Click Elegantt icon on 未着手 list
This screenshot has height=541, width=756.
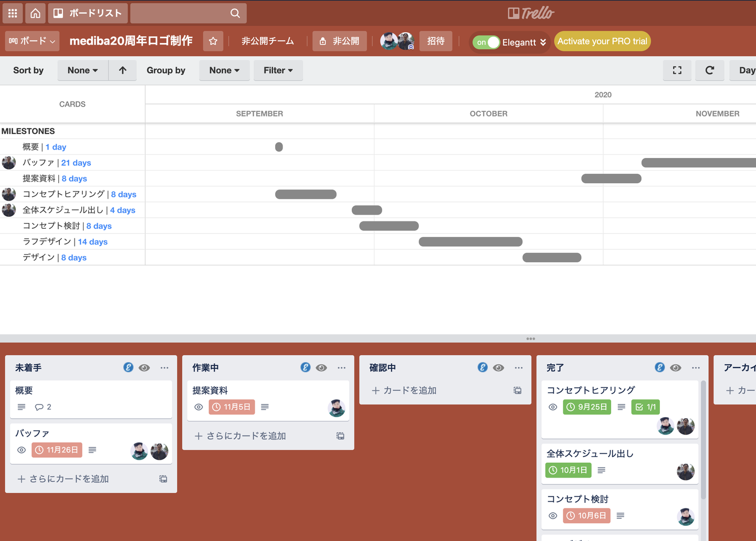coord(128,367)
